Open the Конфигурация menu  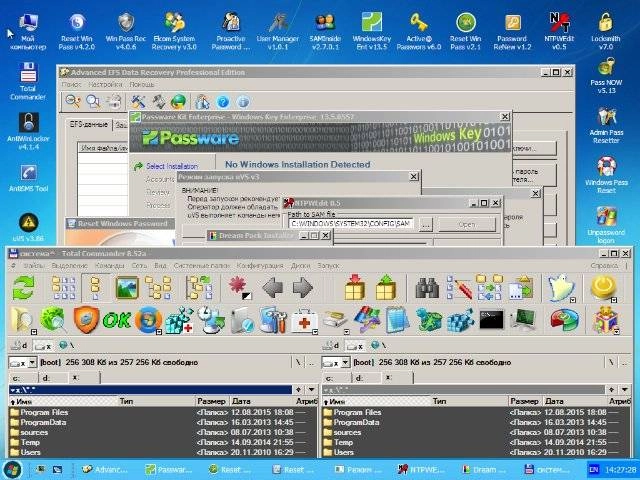tap(260, 266)
